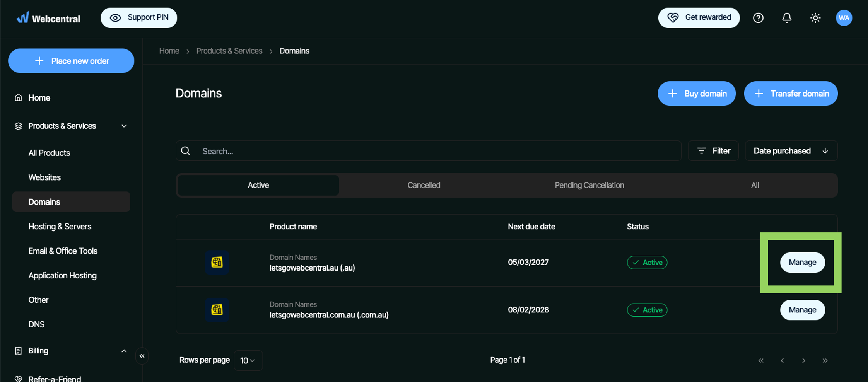The width and height of the screenshot is (868, 382).
Task: Click the letsgowebcentral.au domain icon
Action: (217, 262)
